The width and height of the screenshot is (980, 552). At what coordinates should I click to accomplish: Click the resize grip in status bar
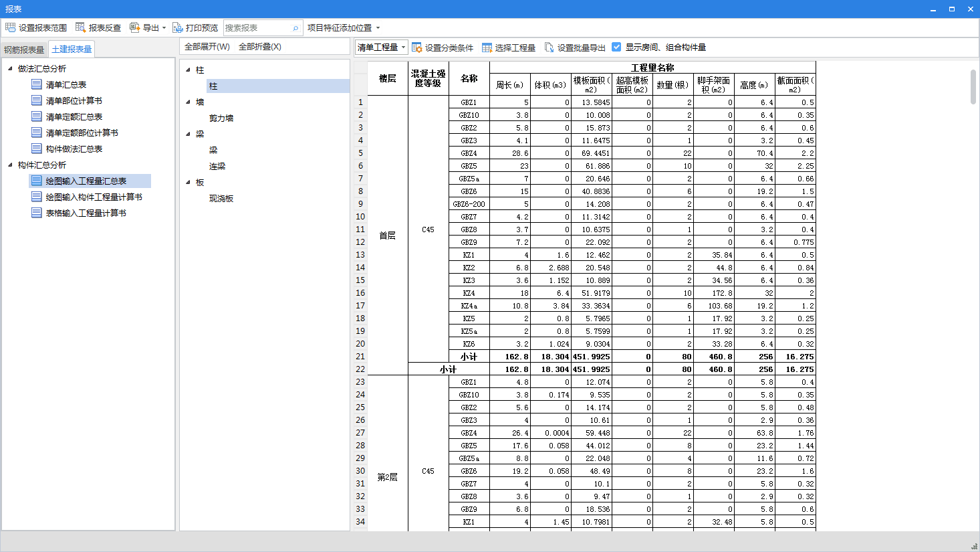[974, 546]
